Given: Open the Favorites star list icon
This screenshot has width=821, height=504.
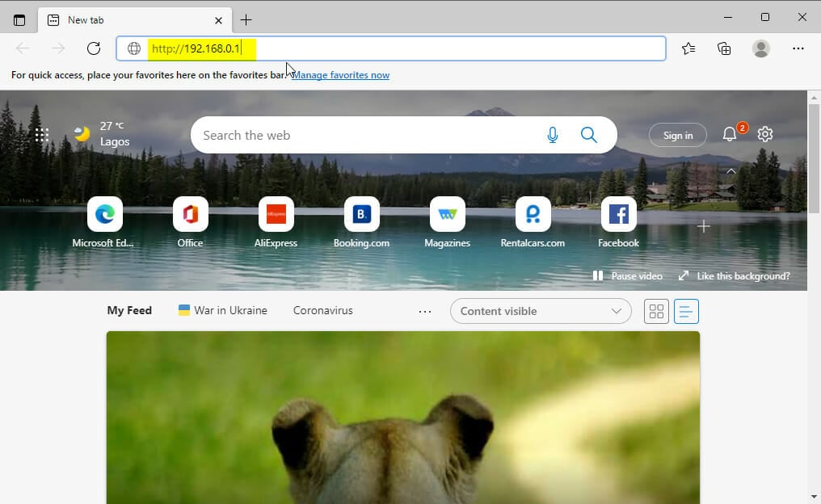Looking at the screenshot, I should point(688,48).
